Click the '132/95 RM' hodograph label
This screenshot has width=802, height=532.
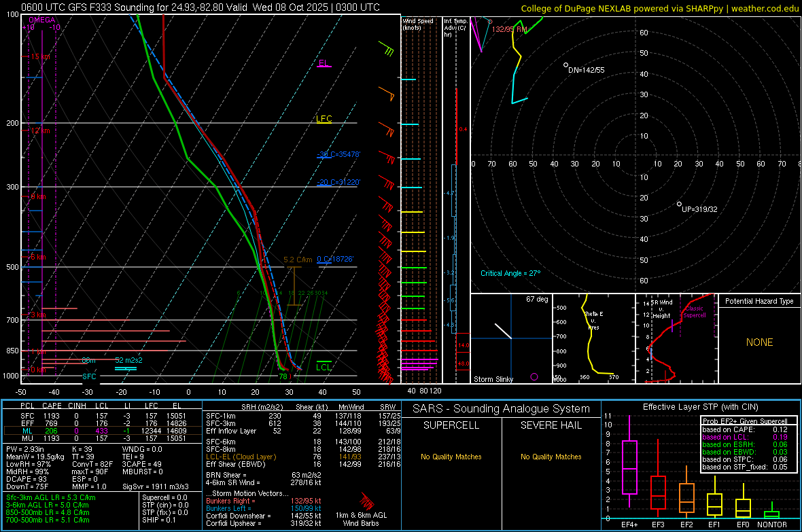point(509,29)
